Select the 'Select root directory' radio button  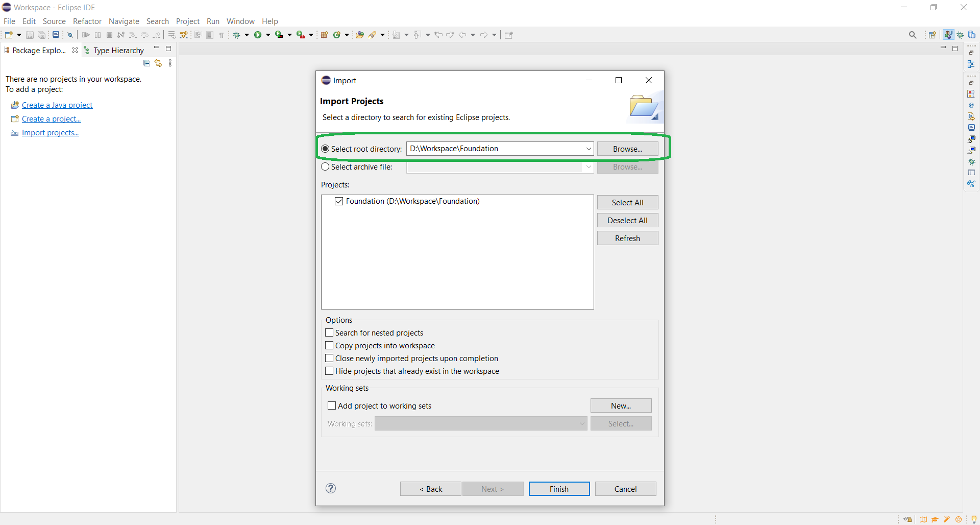(x=325, y=149)
